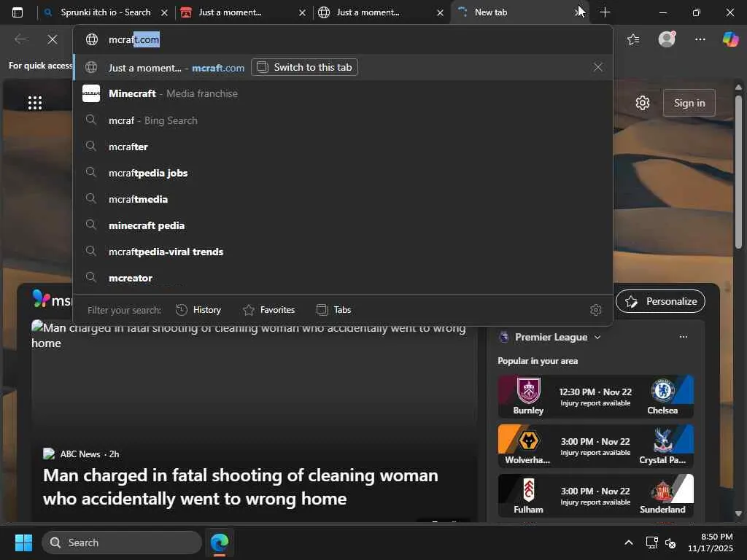The height and width of the screenshot is (560, 747).
Task: Choose the mcreator suggestion
Action: pos(343,278)
